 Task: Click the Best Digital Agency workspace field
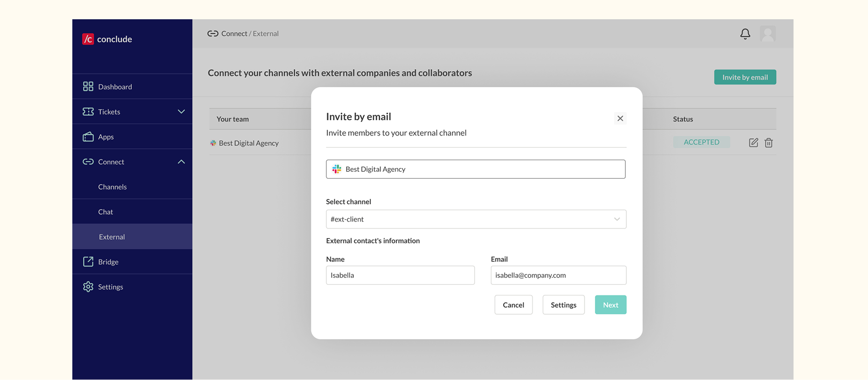[476, 169]
